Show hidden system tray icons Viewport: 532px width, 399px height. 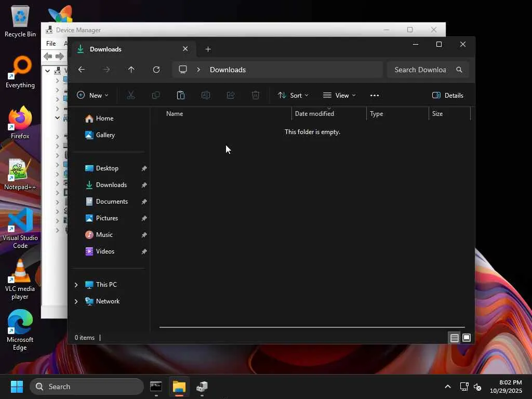tap(447, 387)
